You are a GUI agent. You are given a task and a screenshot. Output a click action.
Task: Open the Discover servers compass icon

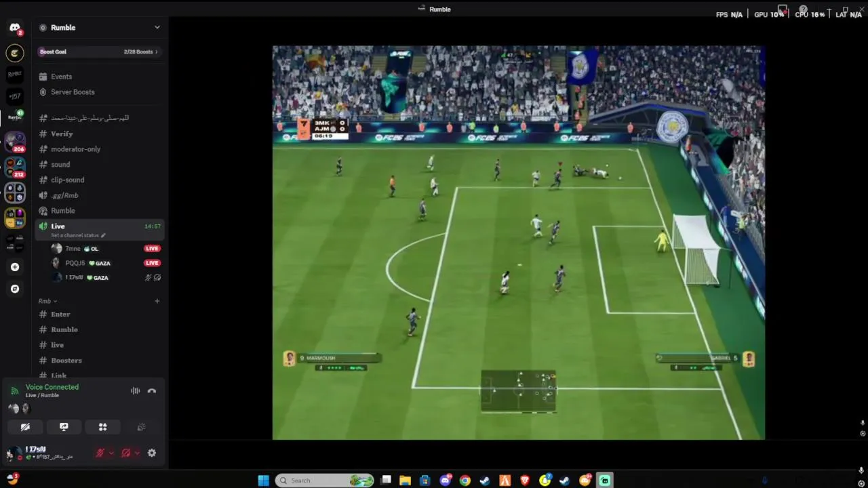(15, 289)
